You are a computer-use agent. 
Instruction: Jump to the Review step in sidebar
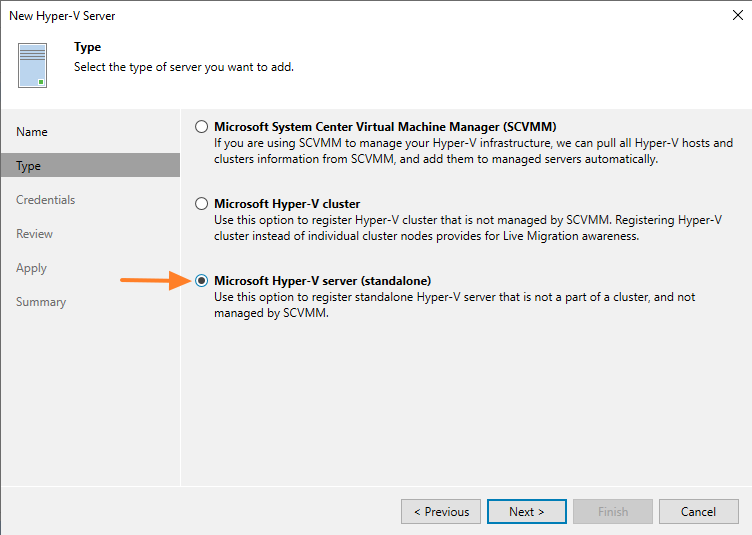click(35, 234)
